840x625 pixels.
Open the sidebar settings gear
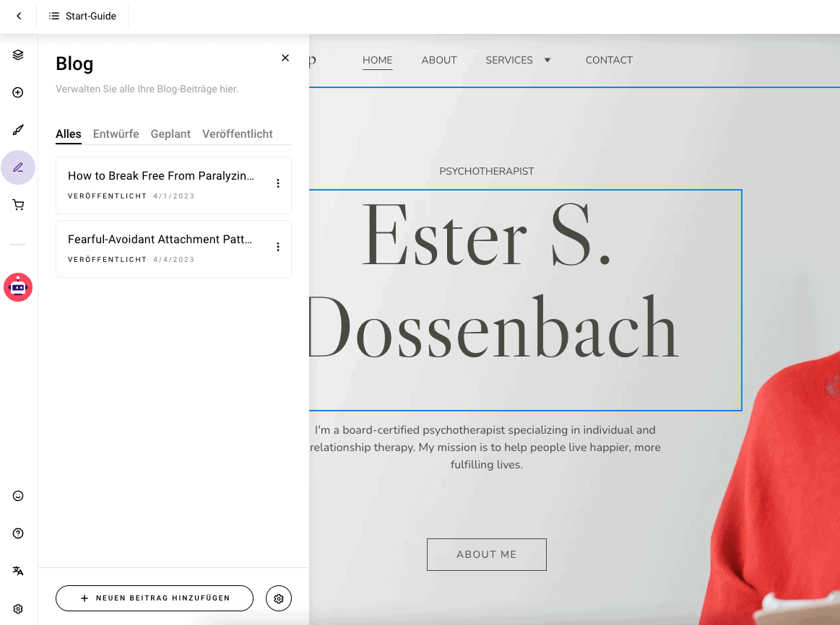(18, 609)
